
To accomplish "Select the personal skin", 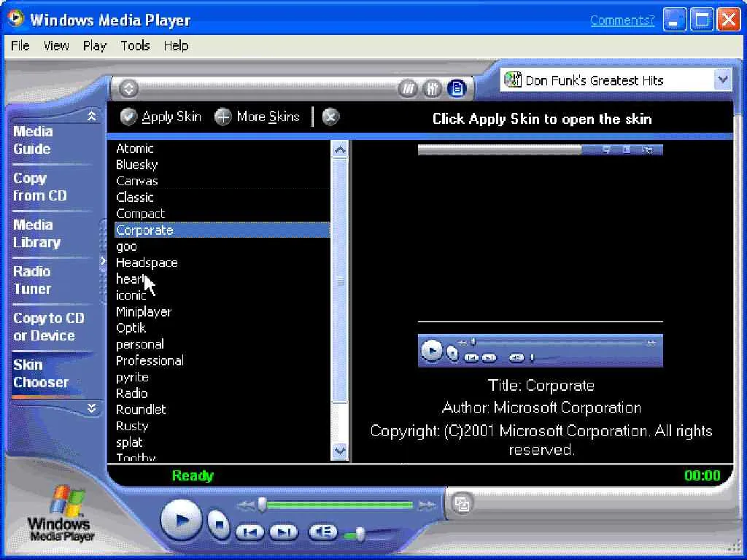I will coord(222,344).
